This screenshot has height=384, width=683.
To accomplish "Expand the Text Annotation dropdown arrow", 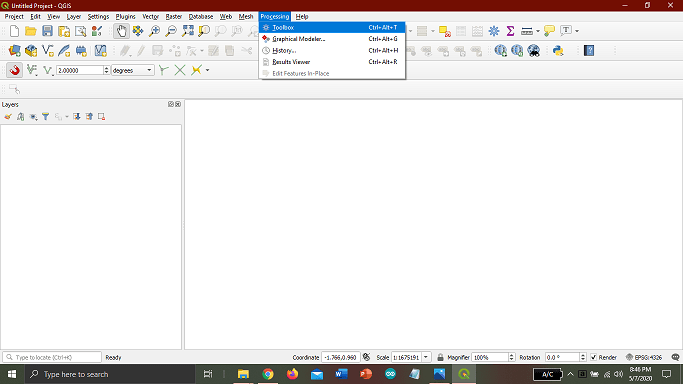I will click(x=577, y=31).
